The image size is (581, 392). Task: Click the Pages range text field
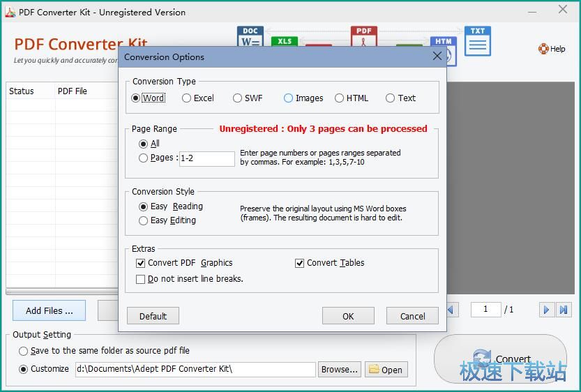(x=207, y=158)
